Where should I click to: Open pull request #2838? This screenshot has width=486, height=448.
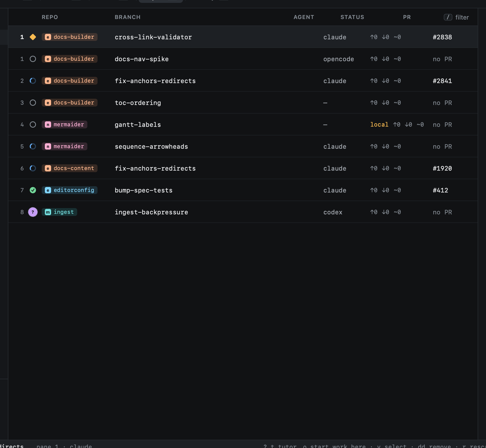tap(442, 37)
